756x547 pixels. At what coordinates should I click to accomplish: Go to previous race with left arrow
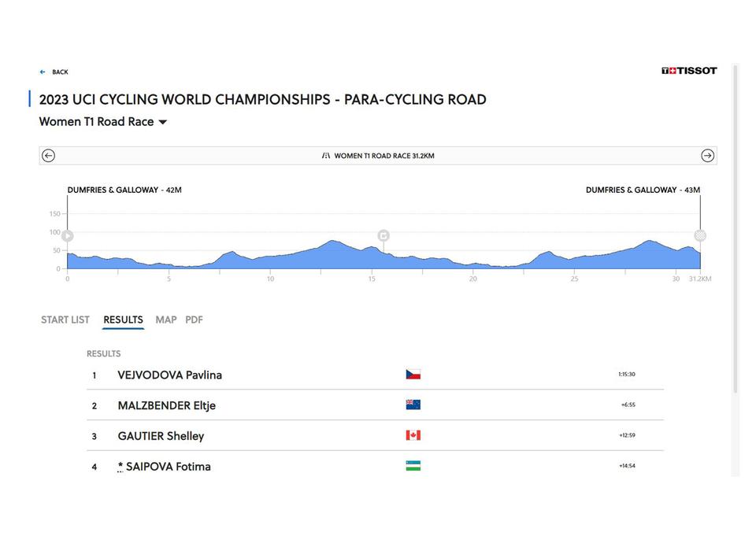pyautogui.click(x=48, y=156)
